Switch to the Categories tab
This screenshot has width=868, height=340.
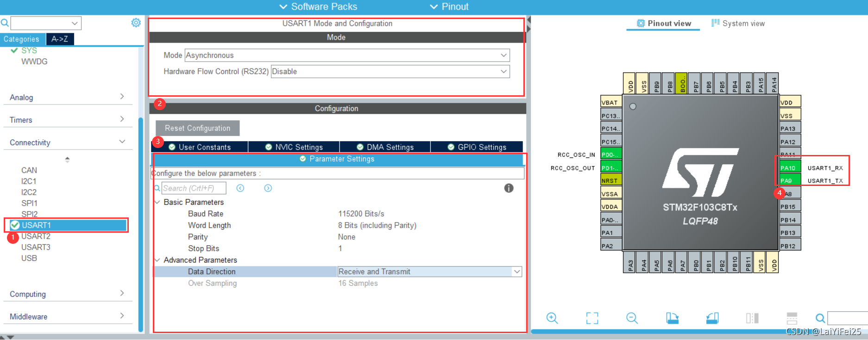[22, 39]
